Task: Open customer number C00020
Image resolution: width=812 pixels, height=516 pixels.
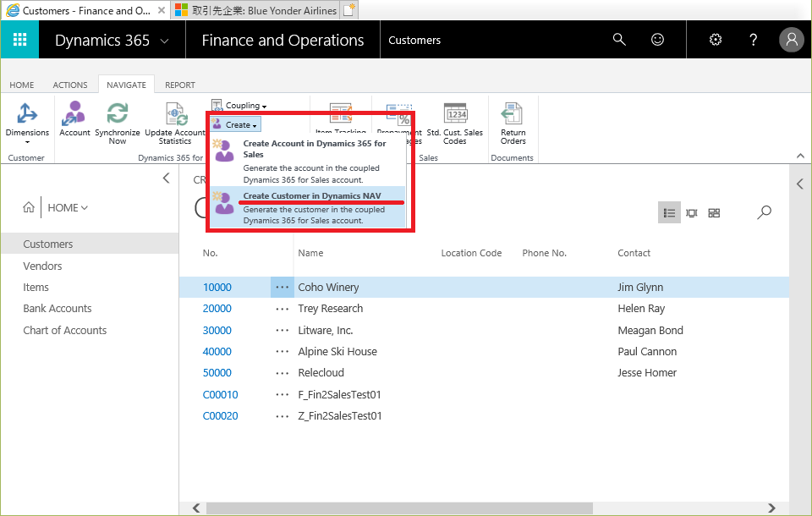Action: [x=221, y=416]
